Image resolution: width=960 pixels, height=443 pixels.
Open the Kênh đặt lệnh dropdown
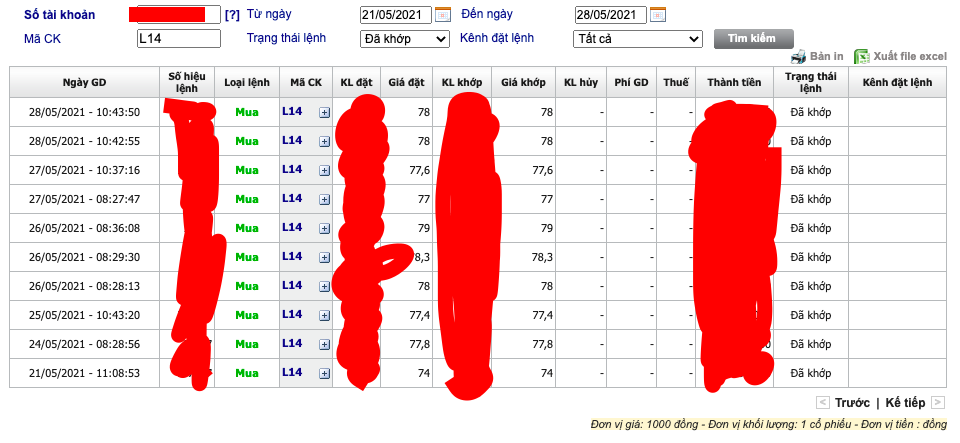(x=637, y=39)
